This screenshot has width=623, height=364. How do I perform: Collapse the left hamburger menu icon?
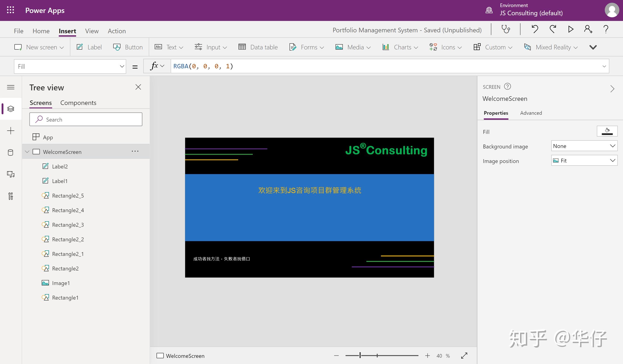tap(11, 87)
